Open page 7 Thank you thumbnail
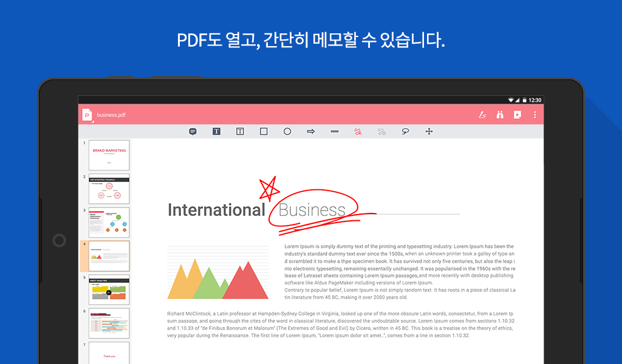The height and width of the screenshot is (364, 622). tap(109, 352)
